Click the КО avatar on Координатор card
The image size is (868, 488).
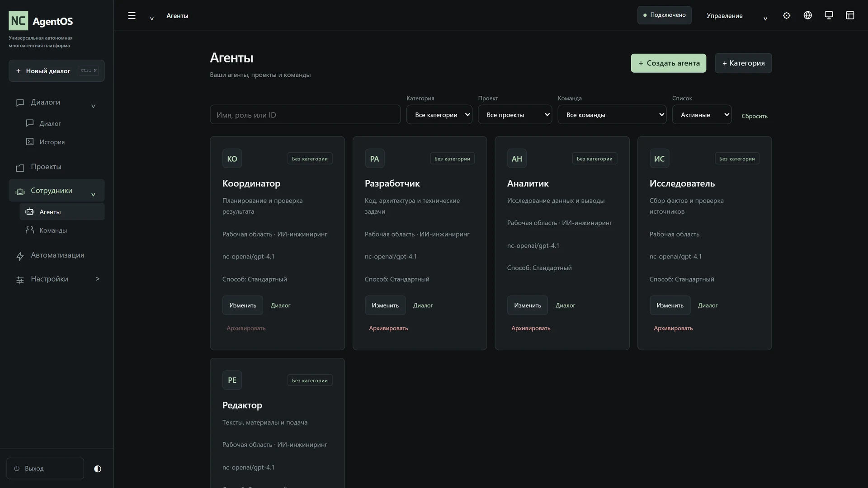[232, 159]
